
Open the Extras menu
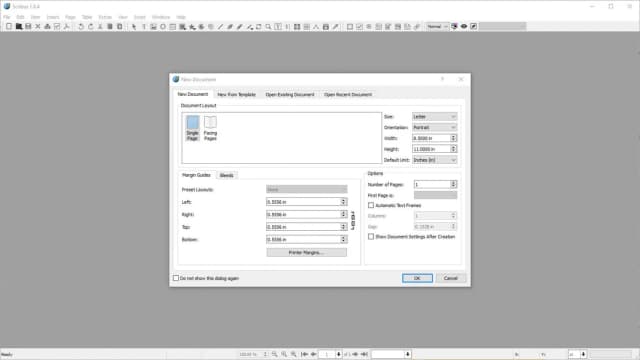[x=105, y=17]
